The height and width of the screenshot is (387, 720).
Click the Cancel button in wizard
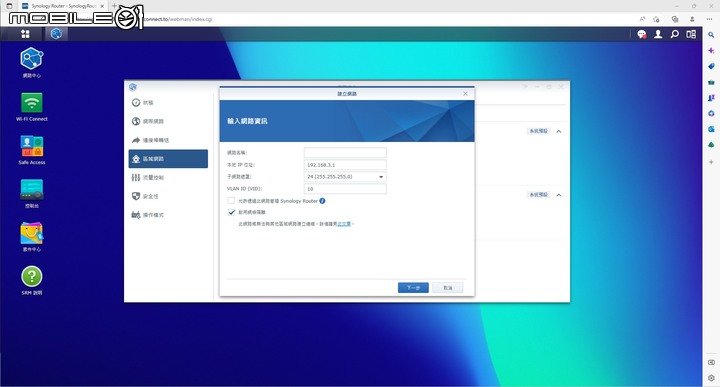[448, 287]
